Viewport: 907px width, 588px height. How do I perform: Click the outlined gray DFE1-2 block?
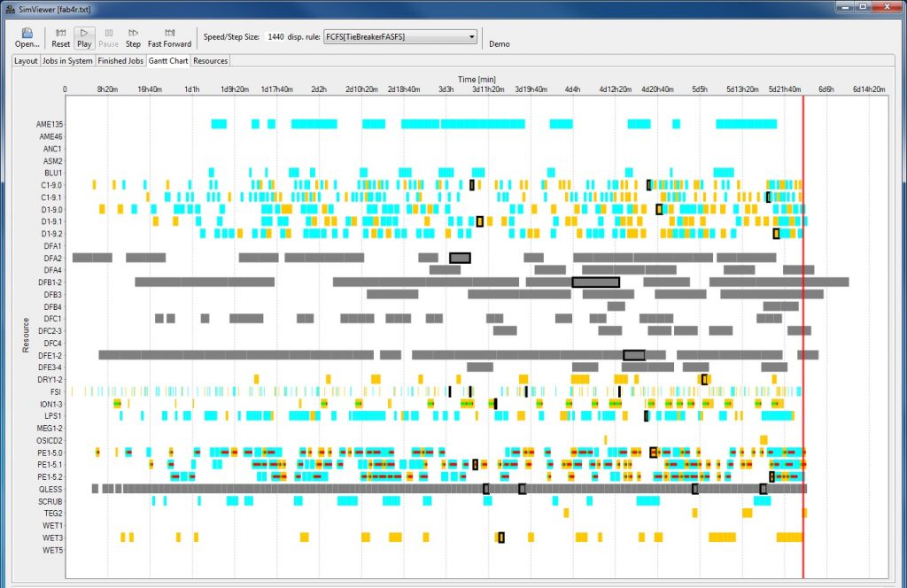point(633,355)
